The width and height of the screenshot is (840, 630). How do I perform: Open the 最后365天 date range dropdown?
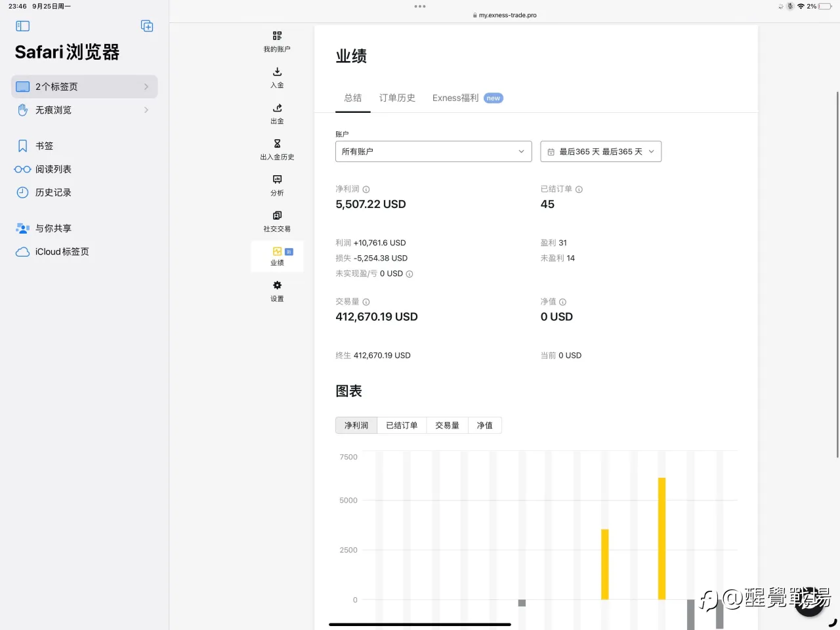point(600,152)
